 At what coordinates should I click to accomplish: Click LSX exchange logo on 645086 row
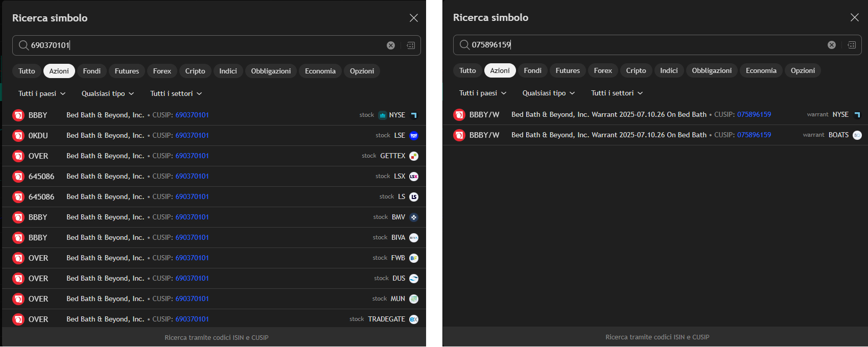[x=414, y=177]
